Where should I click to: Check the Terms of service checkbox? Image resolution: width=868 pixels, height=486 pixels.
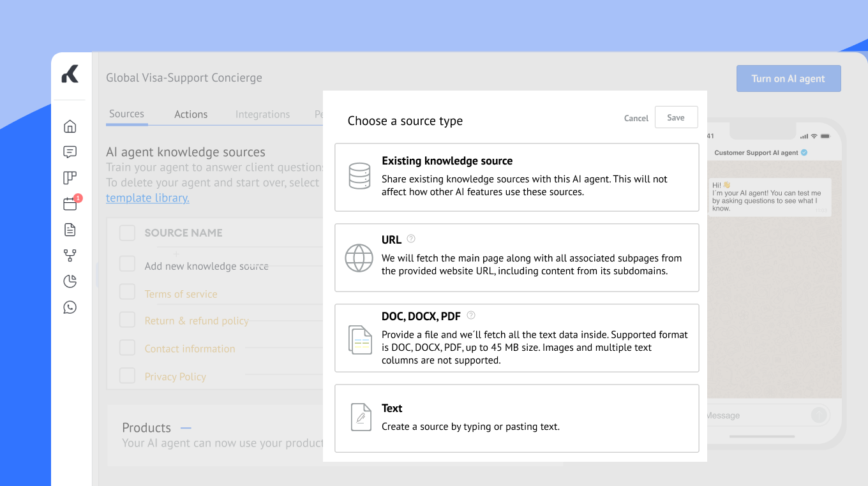[x=128, y=293]
